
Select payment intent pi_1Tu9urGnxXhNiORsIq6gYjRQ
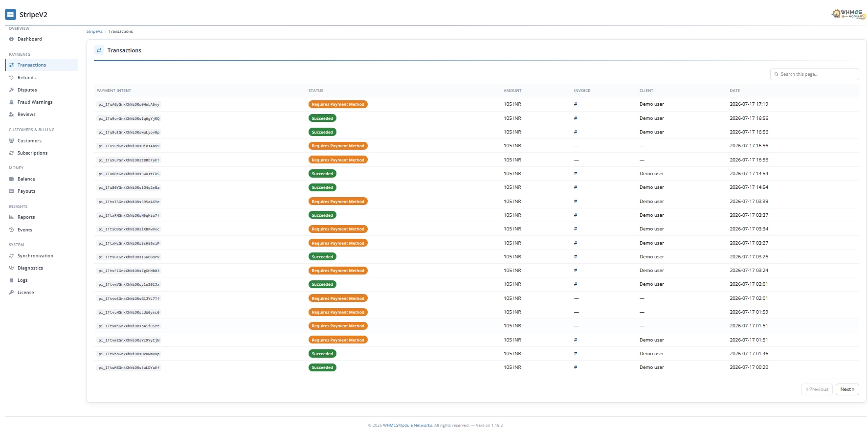(x=129, y=118)
